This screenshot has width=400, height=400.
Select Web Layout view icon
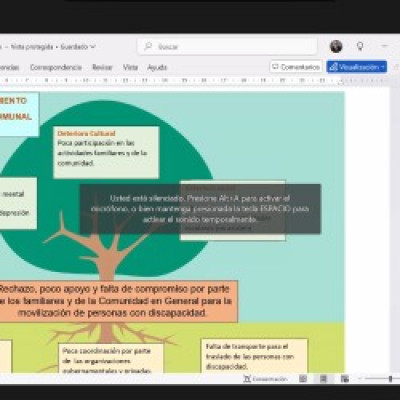click(x=345, y=379)
